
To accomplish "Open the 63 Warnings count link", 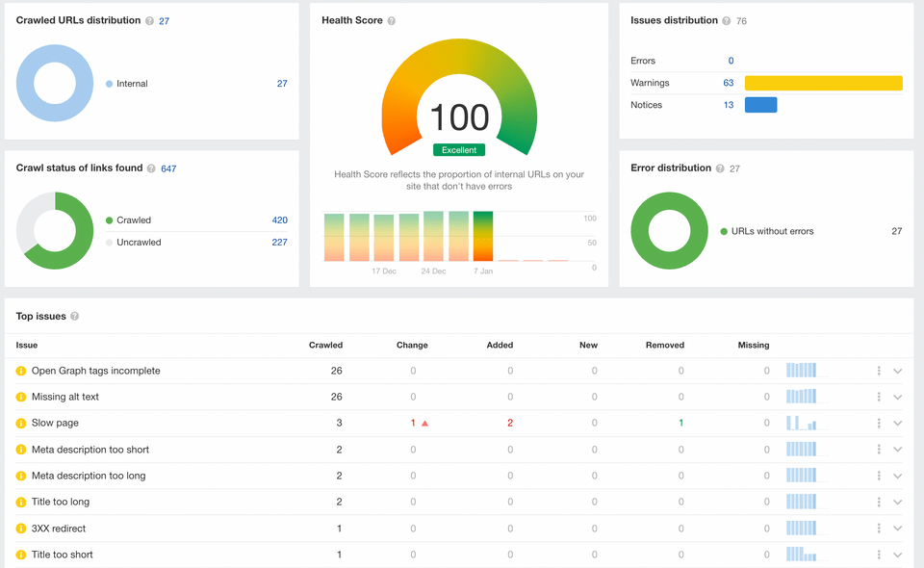I will 729,84.
